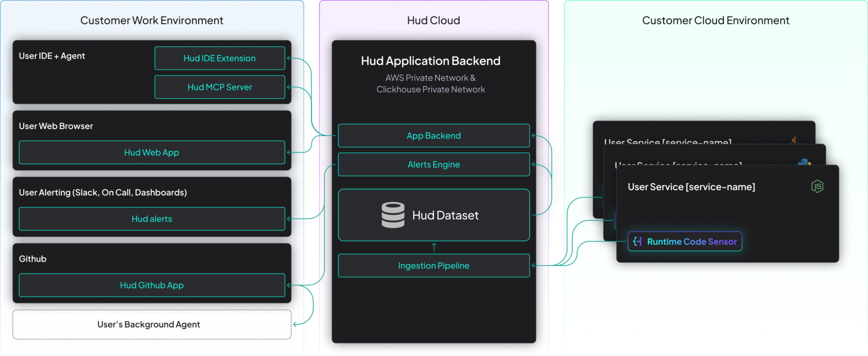868x356 pixels.
Task: Click the front User Service [service-name] title
Action: tap(691, 187)
